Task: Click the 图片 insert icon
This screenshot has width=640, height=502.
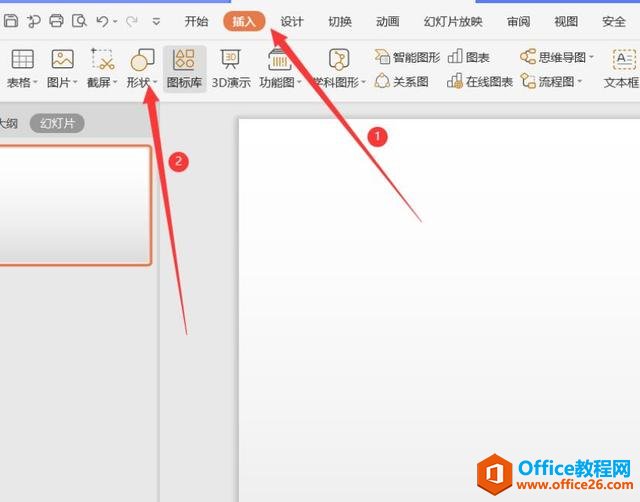Action: pos(62,60)
